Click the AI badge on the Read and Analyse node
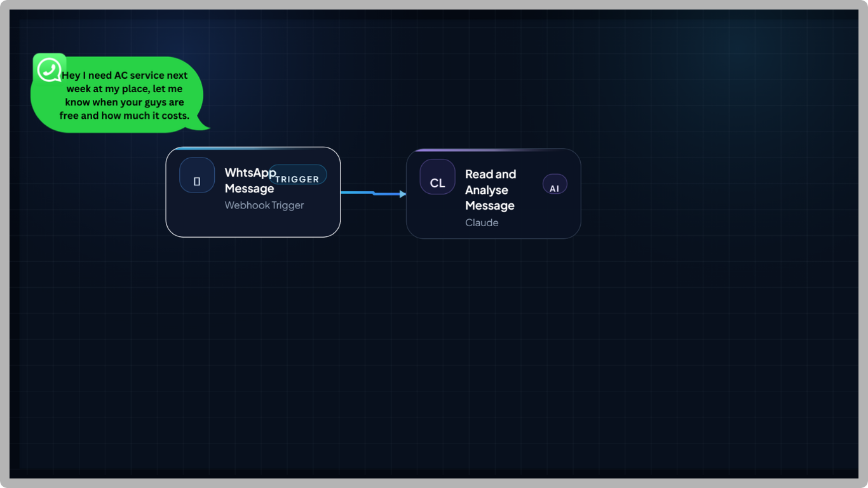 coord(555,184)
